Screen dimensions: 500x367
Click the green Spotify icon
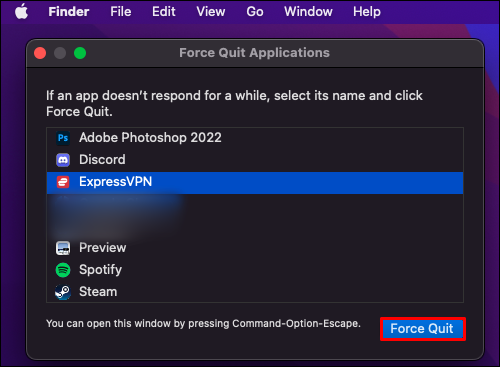pos(63,270)
